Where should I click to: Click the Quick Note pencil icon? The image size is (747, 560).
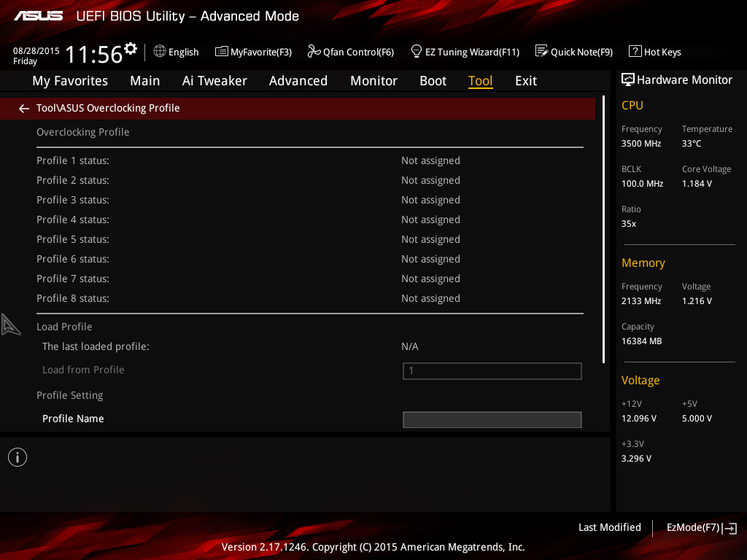pyautogui.click(x=542, y=51)
